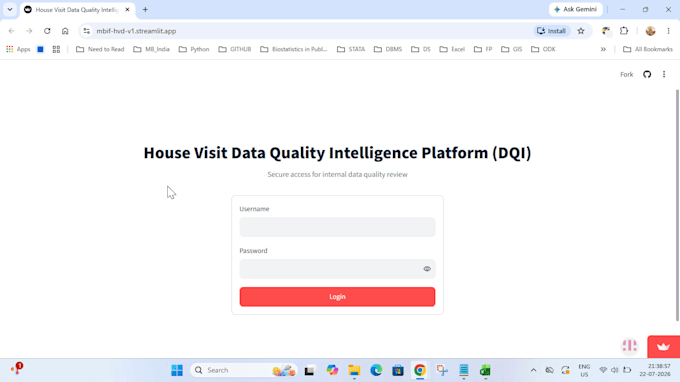Open Task View on taskbar

(x=309, y=370)
